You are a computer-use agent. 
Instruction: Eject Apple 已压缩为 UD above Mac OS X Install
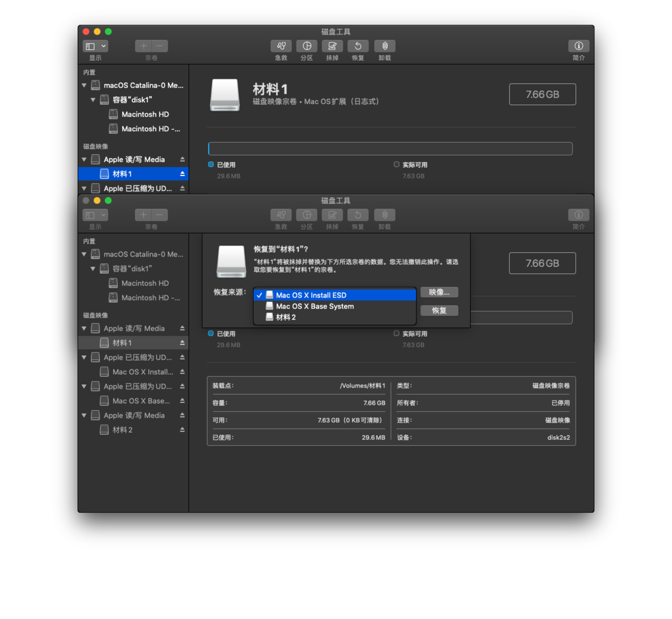point(182,357)
